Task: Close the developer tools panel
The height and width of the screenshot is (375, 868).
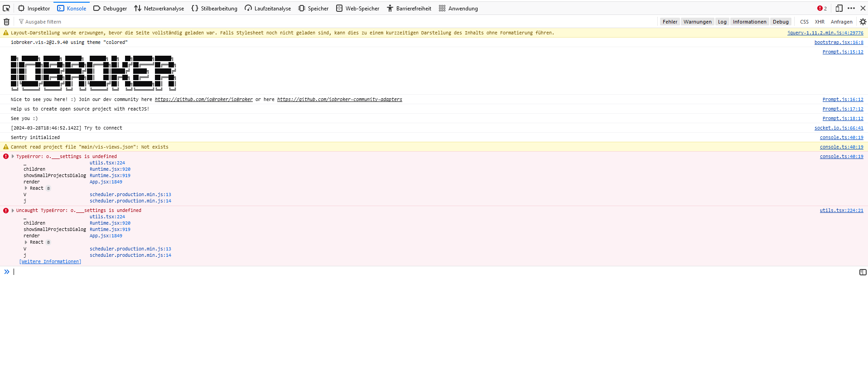Action: point(863,8)
